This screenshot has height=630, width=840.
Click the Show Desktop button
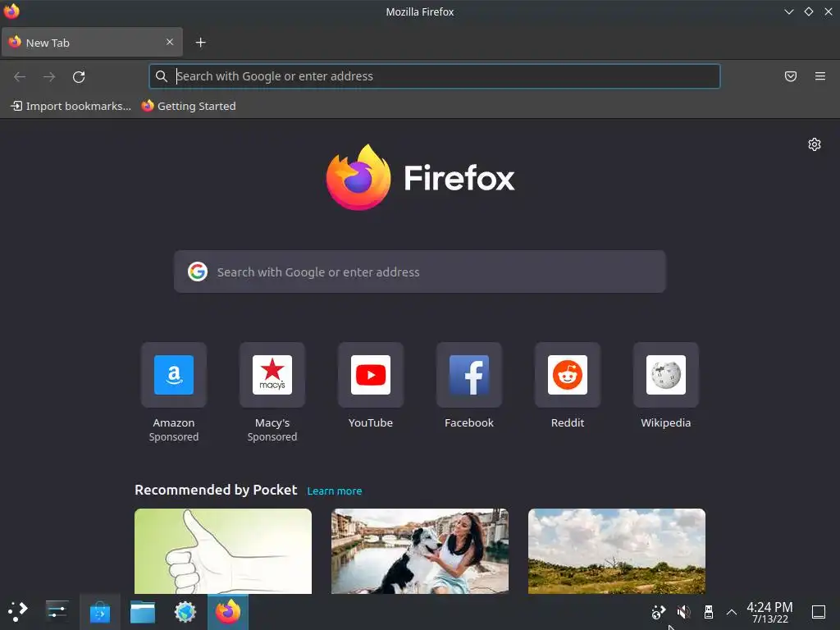(x=819, y=612)
